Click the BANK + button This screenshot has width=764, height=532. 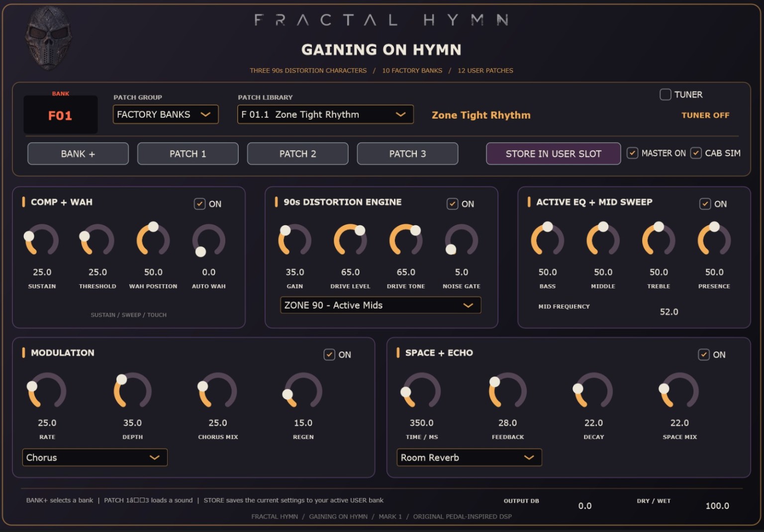click(78, 154)
